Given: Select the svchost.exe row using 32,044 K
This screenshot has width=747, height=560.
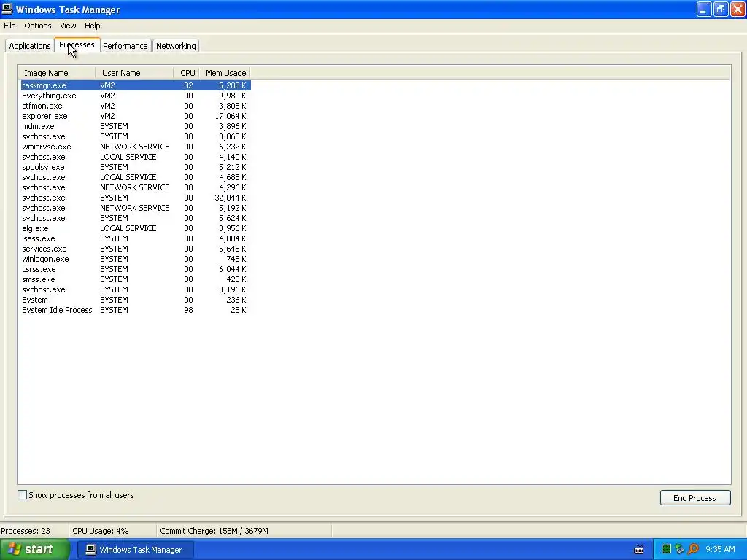Looking at the screenshot, I should coord(136,198).
